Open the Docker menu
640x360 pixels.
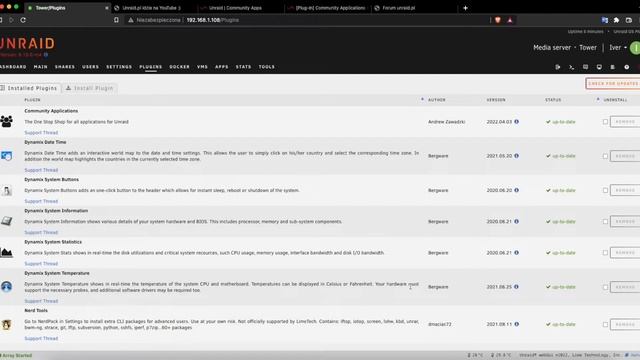click(x=180, y=67)
